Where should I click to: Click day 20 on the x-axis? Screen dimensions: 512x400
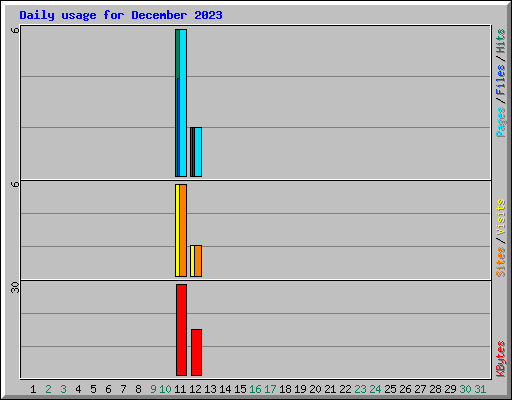[315, 389]
